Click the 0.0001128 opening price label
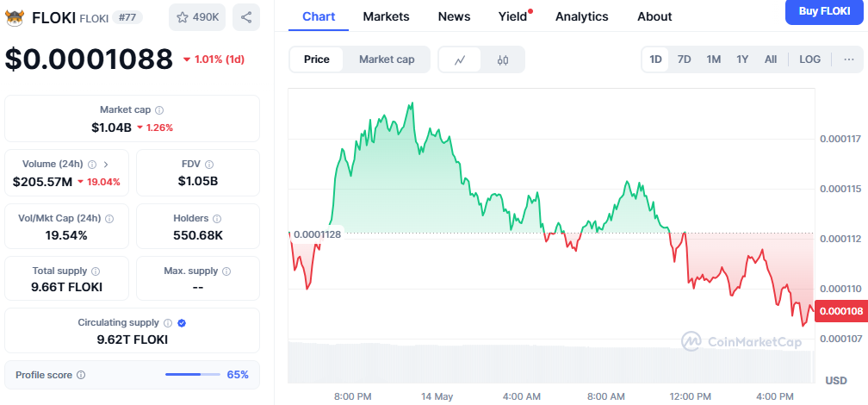 tap(317, 234)
